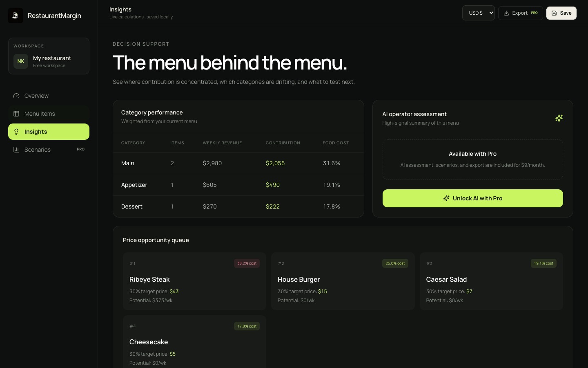
Task: Open the My restaurant workspace card
Action: [x=49, y=56]
